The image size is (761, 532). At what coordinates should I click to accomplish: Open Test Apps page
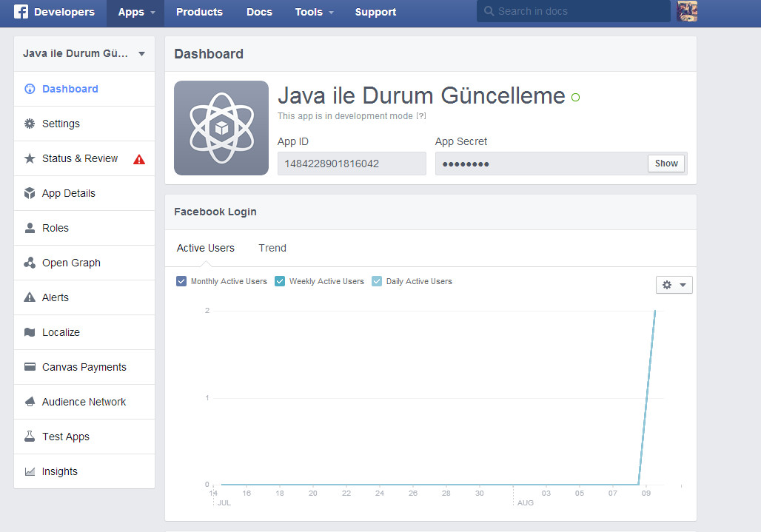(84, 437)
